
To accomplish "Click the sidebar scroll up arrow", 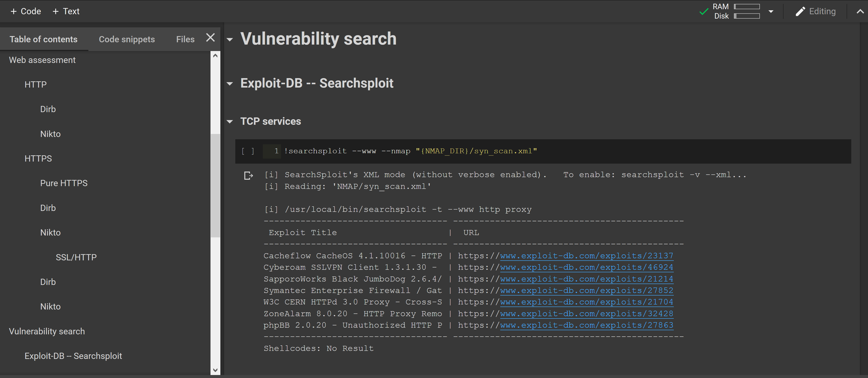I will click(x=215, y=56).
